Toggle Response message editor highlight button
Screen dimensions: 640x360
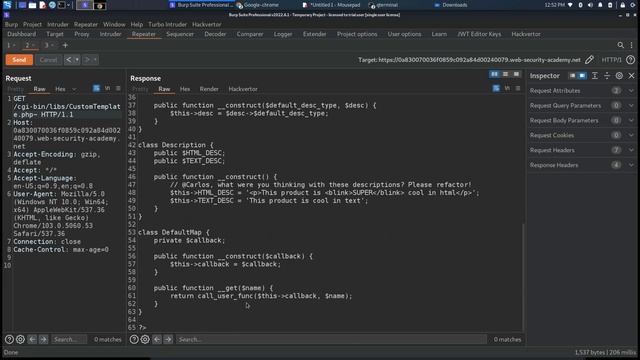tap(496, 88)
